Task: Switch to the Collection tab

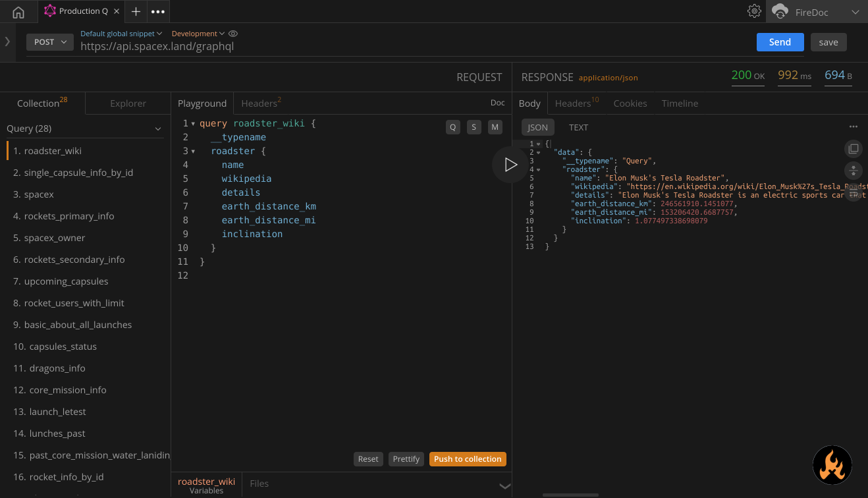Action: pyautogui.click(x=42, y=103)
